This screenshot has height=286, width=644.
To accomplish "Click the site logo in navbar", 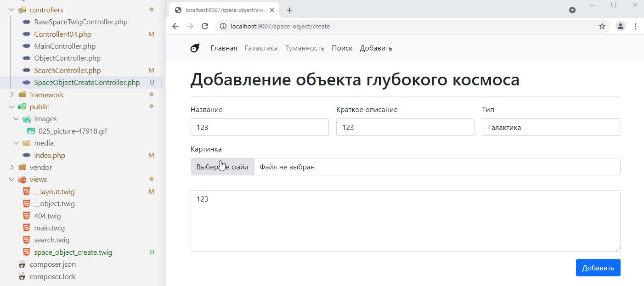I will [195, 48].
